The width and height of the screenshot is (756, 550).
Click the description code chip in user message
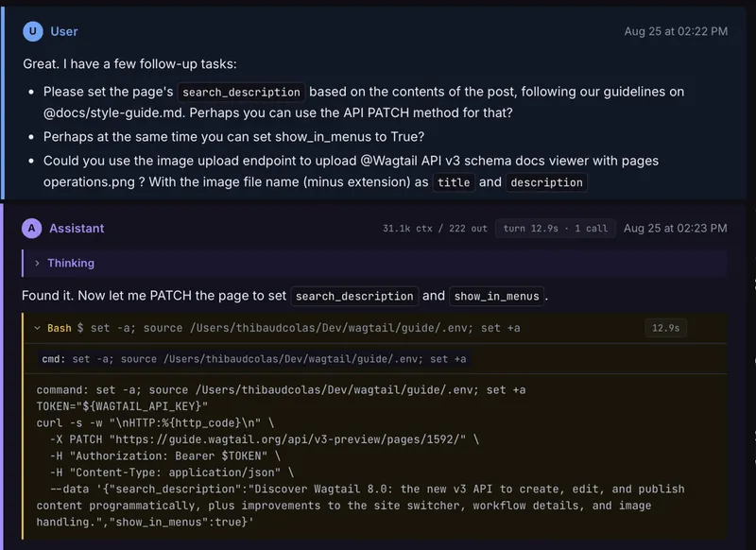[546, 182]
